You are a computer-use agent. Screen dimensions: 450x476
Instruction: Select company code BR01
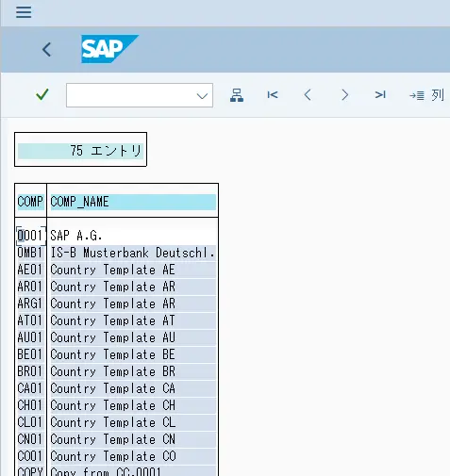[30, 371]
